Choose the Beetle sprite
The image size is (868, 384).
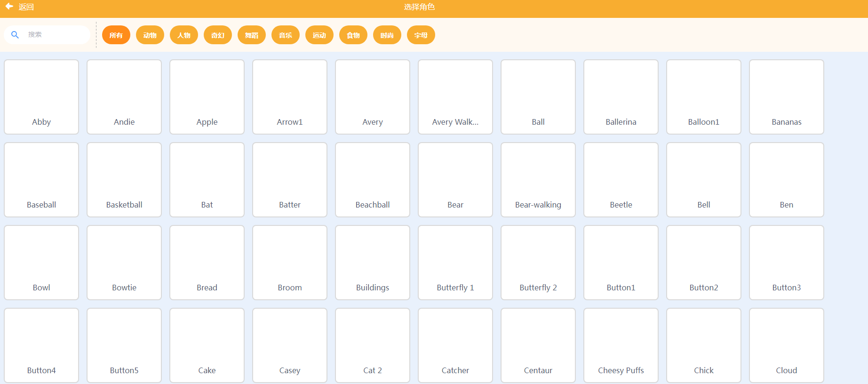point(621,180)
